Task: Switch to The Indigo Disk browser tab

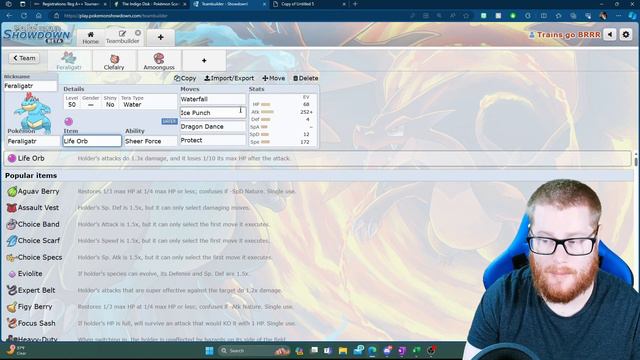Action: pyautogui.click(x=149, y=4)
